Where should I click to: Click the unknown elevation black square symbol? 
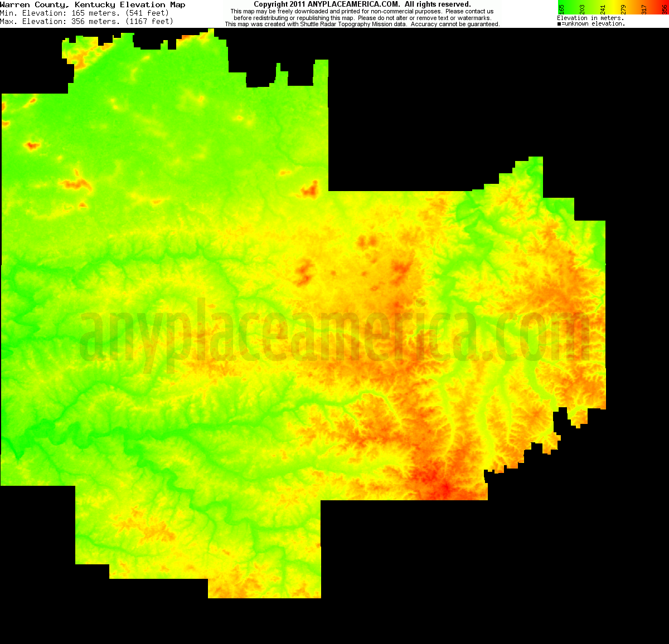[558, 23]
